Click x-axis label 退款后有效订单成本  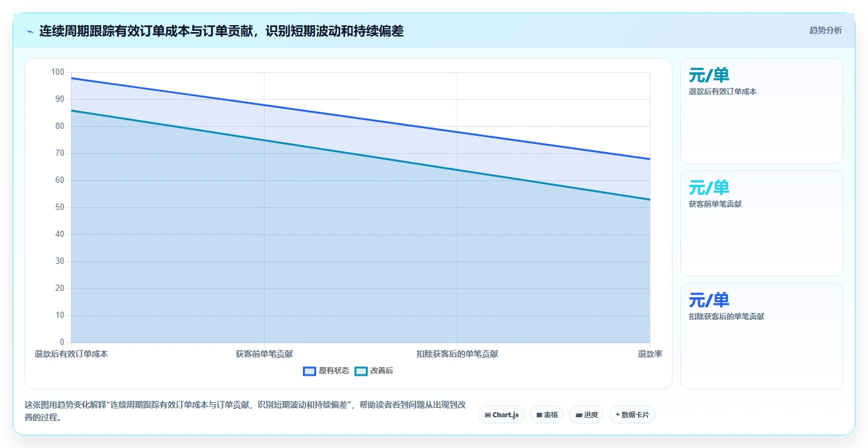(71, 354)
